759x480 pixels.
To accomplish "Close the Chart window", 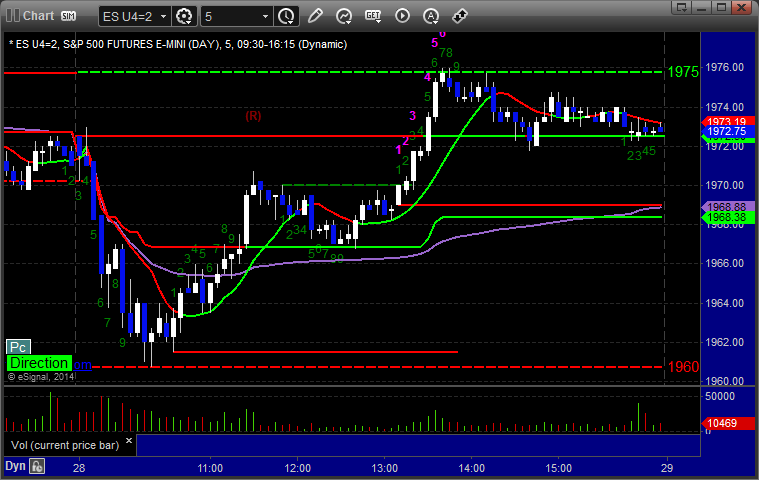I will tap(741, 7).
